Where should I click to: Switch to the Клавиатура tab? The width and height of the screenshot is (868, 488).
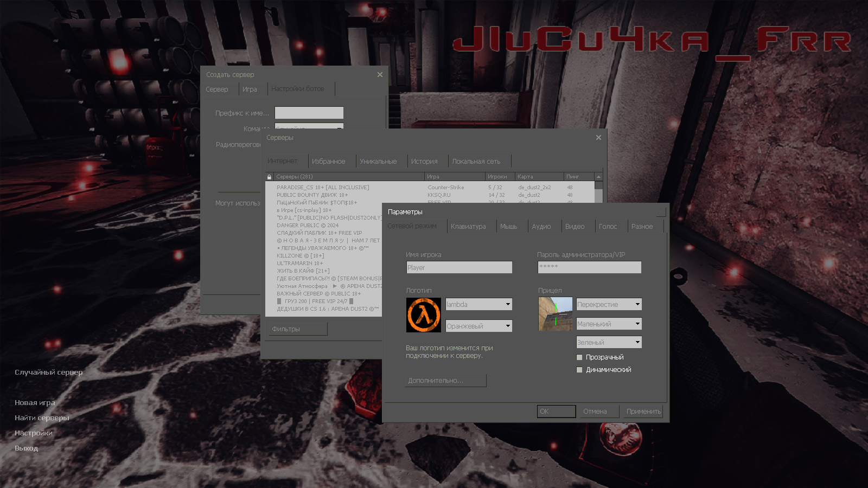click(x=468, y=227)
